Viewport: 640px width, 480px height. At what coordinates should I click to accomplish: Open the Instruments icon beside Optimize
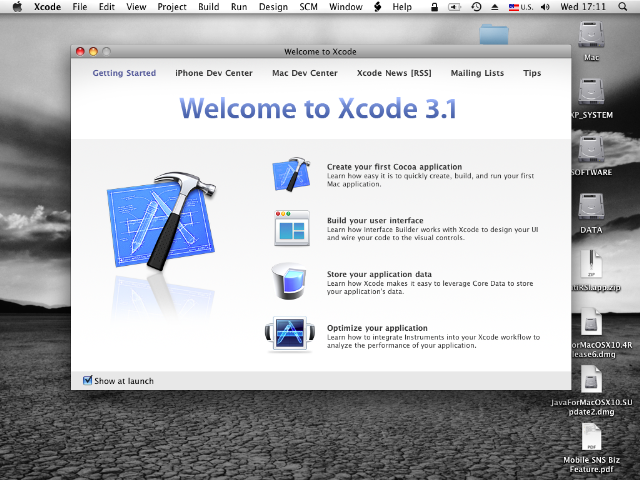290,334
